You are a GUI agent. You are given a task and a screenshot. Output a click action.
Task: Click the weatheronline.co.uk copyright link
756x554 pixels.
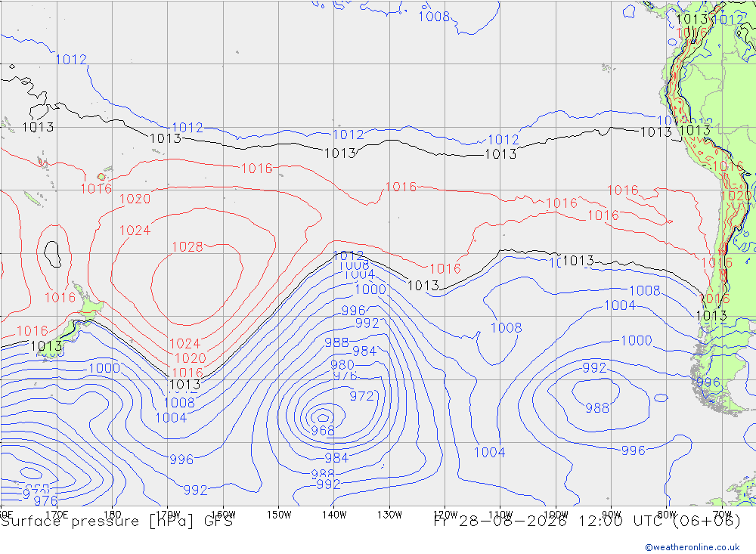692,546
